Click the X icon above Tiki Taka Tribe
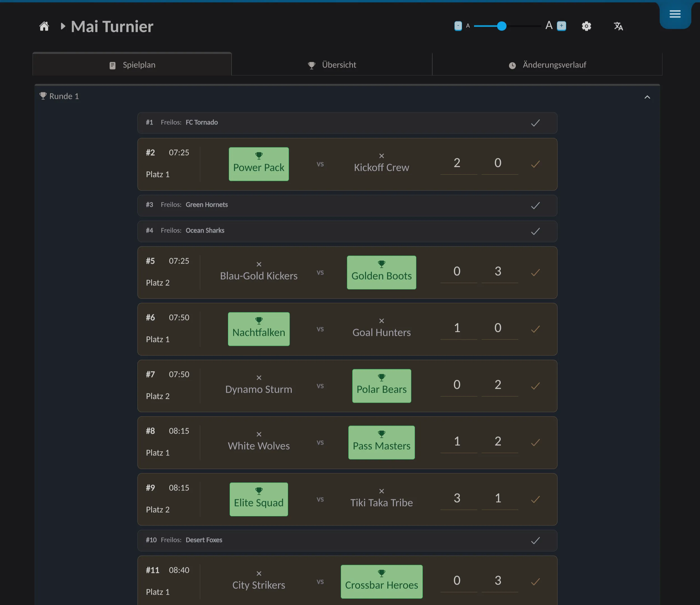The width and height of the screenshot is (700, 605). coord(381,491)
